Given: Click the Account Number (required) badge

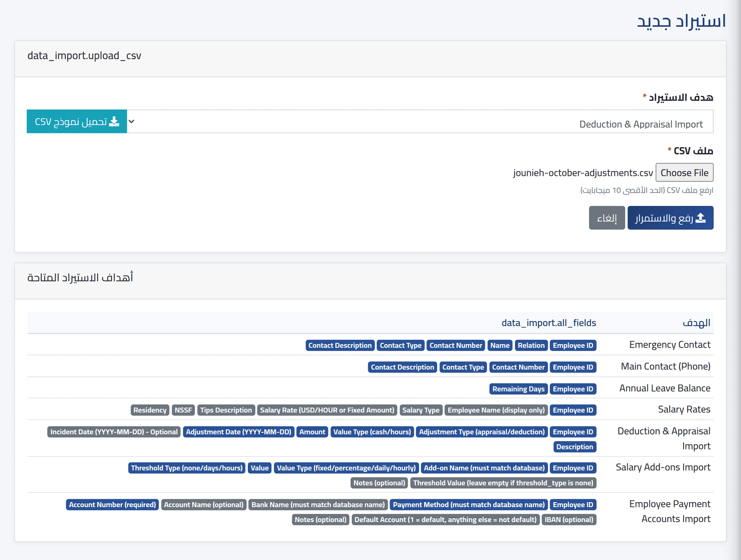Looking at the screenshot, I should (x=113, y=504).
